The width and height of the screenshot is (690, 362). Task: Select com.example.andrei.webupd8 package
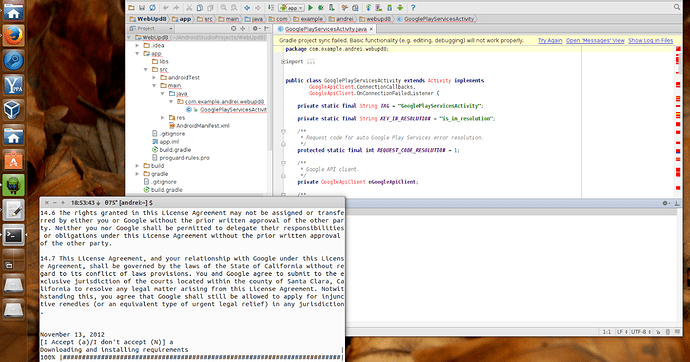[221, 102]
